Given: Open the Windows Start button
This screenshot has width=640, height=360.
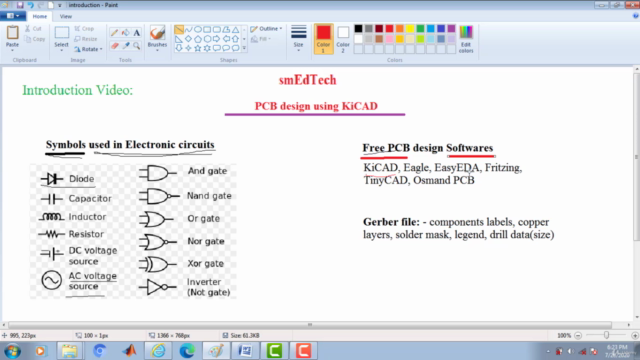Looking at the screenshot, I should (13, 351).
